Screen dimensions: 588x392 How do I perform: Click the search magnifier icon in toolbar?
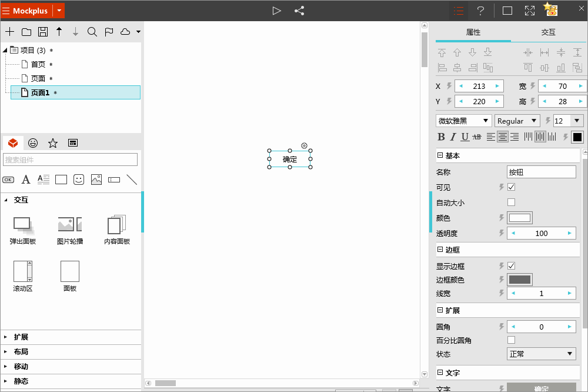click(92, 32)
